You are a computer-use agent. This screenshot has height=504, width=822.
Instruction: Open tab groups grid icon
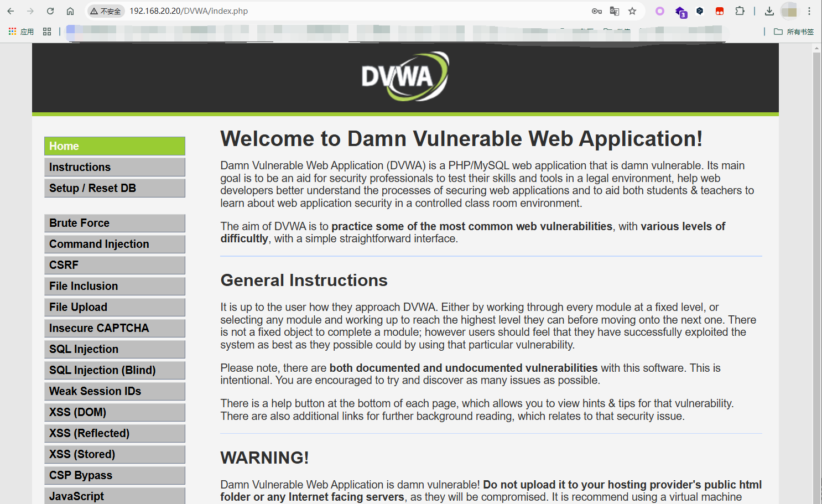[47, 32]
